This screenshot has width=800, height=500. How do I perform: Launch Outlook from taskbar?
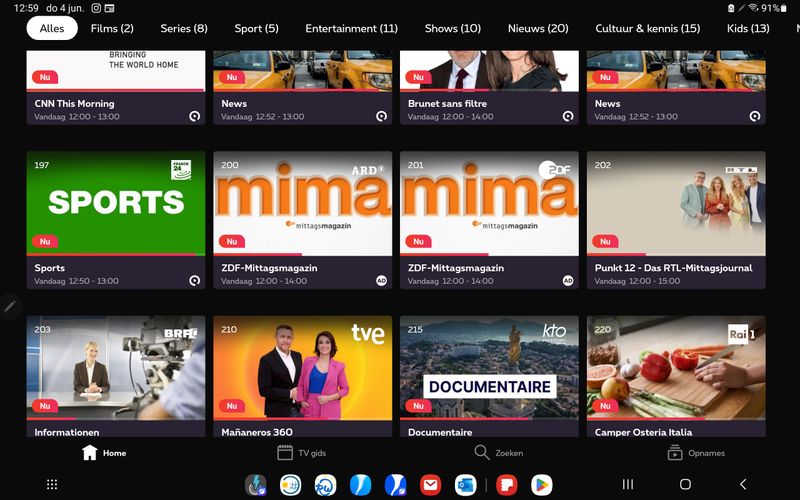click(x=465, y=485)
